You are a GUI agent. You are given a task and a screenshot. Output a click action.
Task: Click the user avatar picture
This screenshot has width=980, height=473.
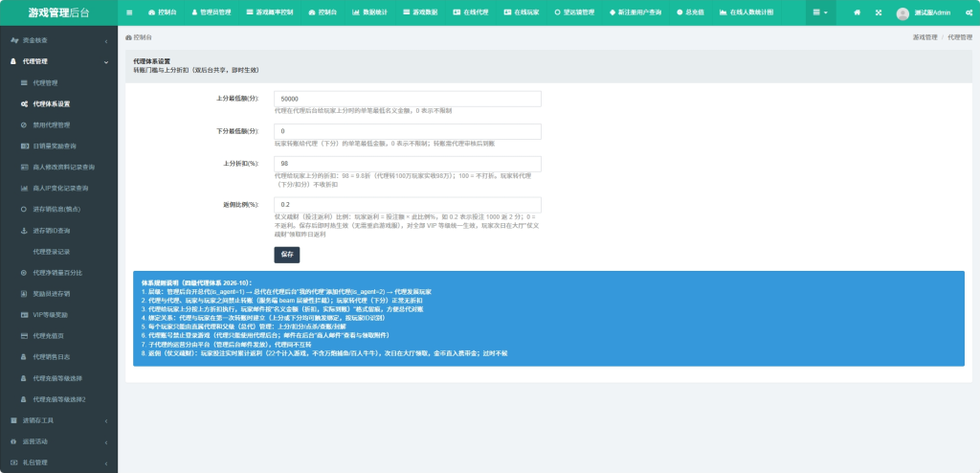(902, 13)
